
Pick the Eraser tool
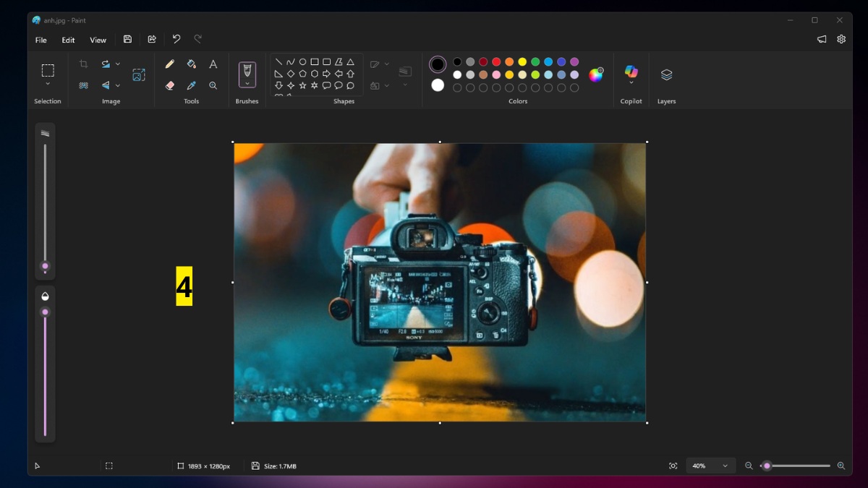click(169, 85)
